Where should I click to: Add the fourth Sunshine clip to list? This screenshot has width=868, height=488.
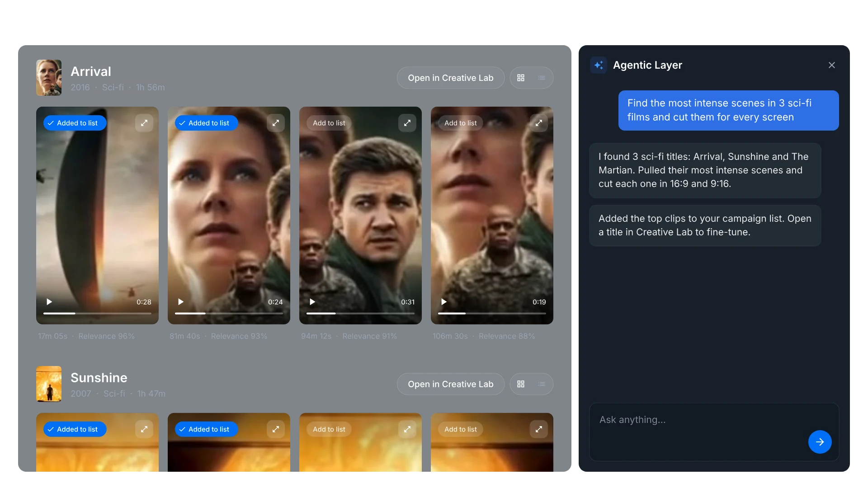461,429
